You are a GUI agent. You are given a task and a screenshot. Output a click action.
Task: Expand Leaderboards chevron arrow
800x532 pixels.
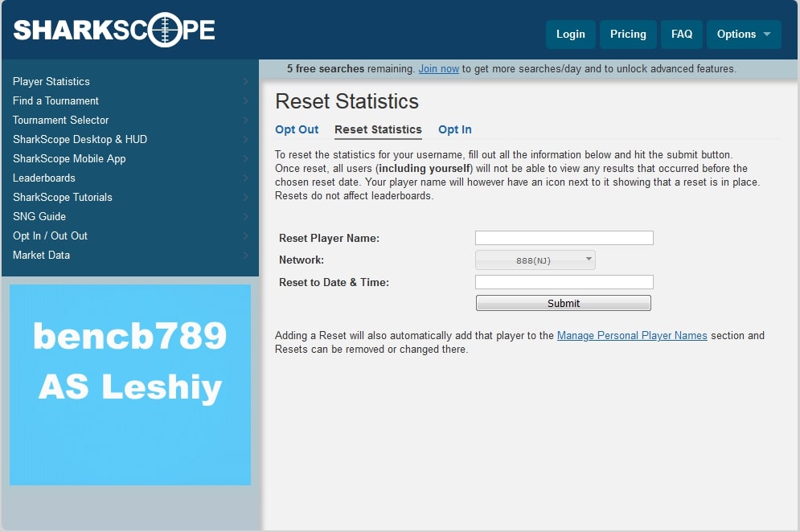(245, 178)
